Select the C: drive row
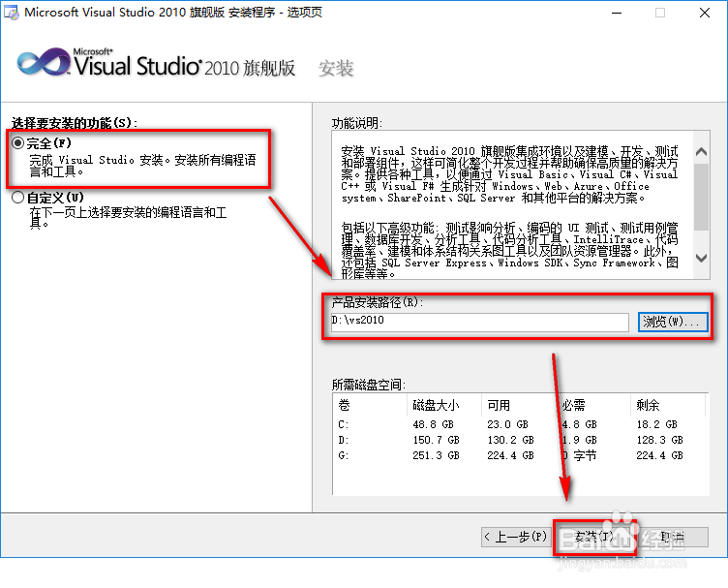 point(520,424)
